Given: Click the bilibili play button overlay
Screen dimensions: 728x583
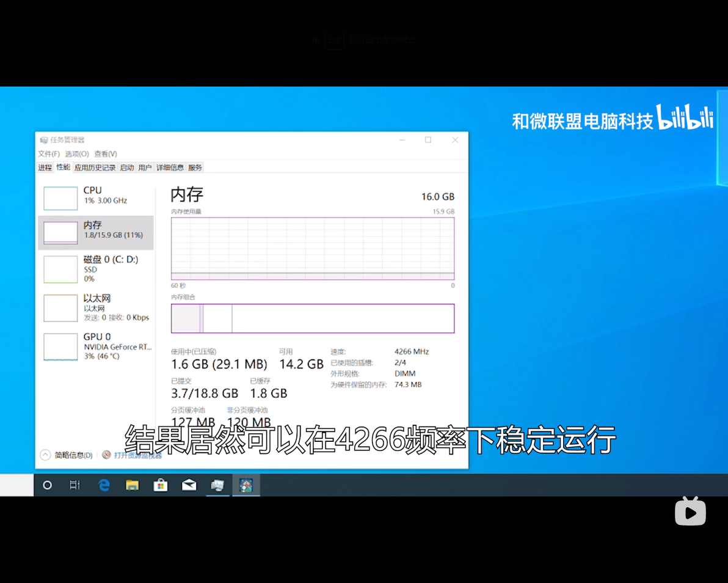Looking at the screenshot, I should pos(690,512).
